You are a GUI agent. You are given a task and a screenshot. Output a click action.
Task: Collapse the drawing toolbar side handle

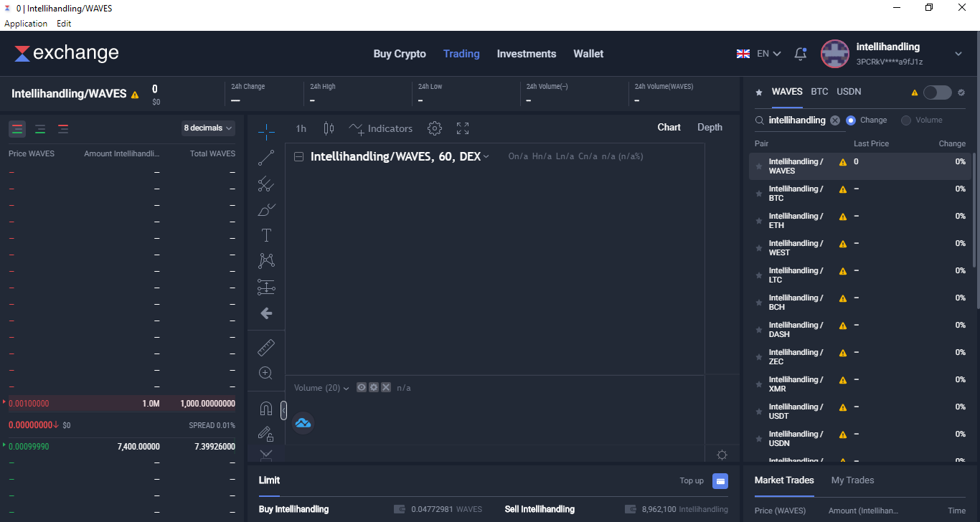tap(283, 411)
